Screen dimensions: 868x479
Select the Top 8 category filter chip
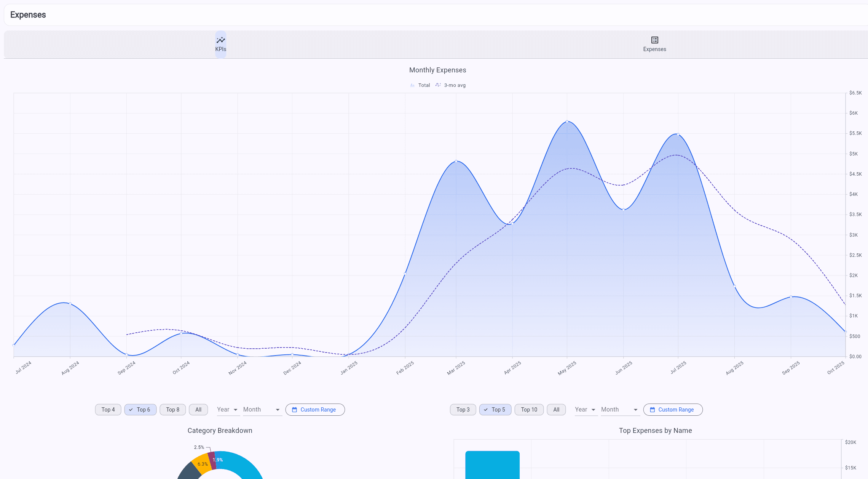[x=172, y=410]
